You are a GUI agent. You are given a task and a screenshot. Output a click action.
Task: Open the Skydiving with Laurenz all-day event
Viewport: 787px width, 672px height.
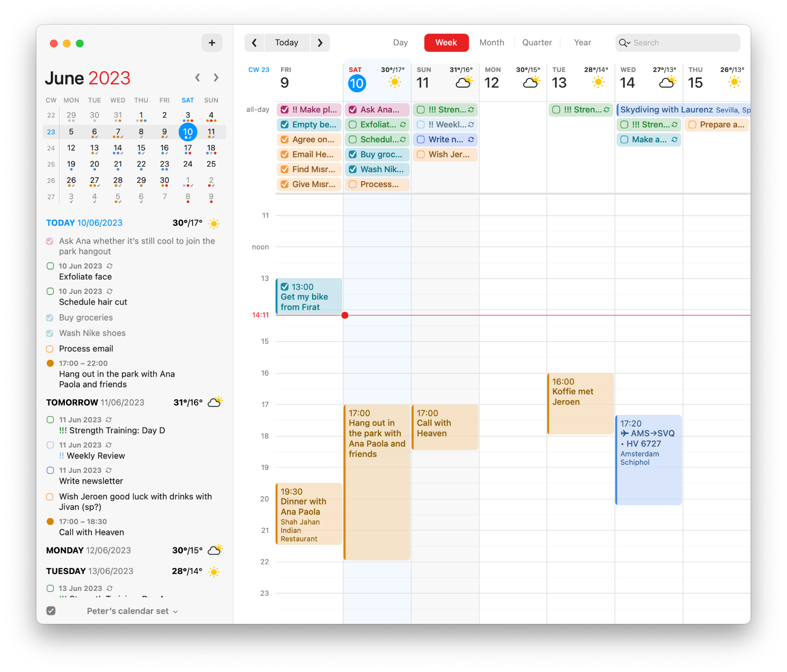683,110
